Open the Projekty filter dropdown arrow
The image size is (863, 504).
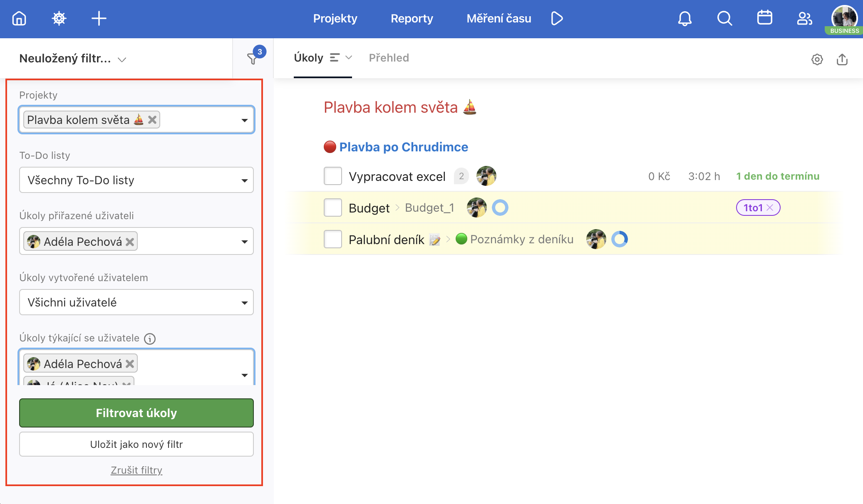[x=245, y=120]
